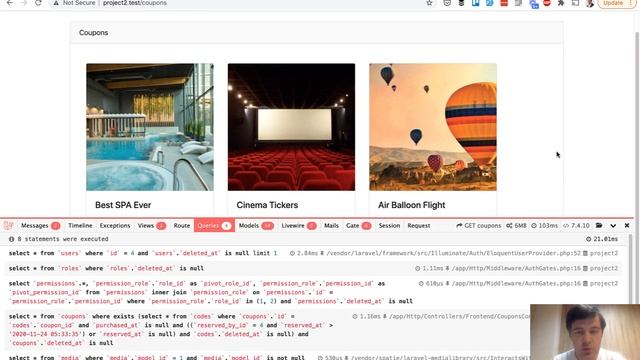Viewport: 640px width, 360px height.
Task: Click the EloquentUserProvider.php:52 source path
Action: (x=453, y=253)
